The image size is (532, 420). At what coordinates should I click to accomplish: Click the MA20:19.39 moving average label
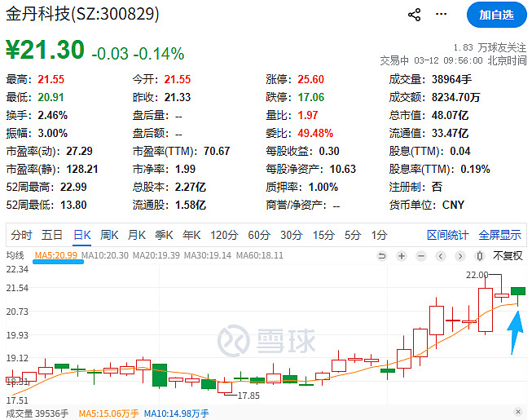156,255
